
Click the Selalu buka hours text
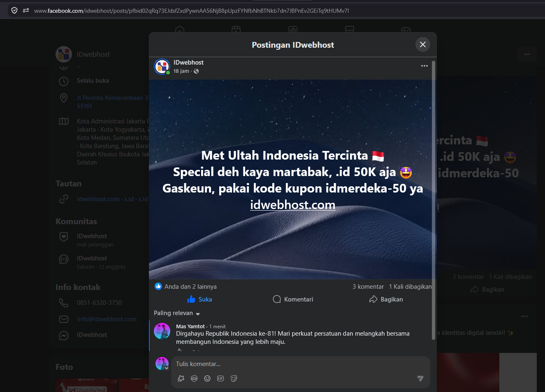click(93, 81)
